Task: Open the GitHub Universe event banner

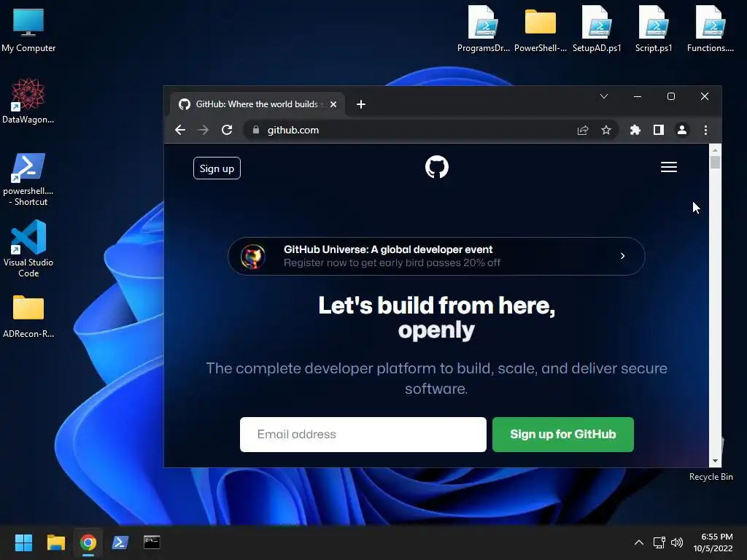Action: pos(436,256)
